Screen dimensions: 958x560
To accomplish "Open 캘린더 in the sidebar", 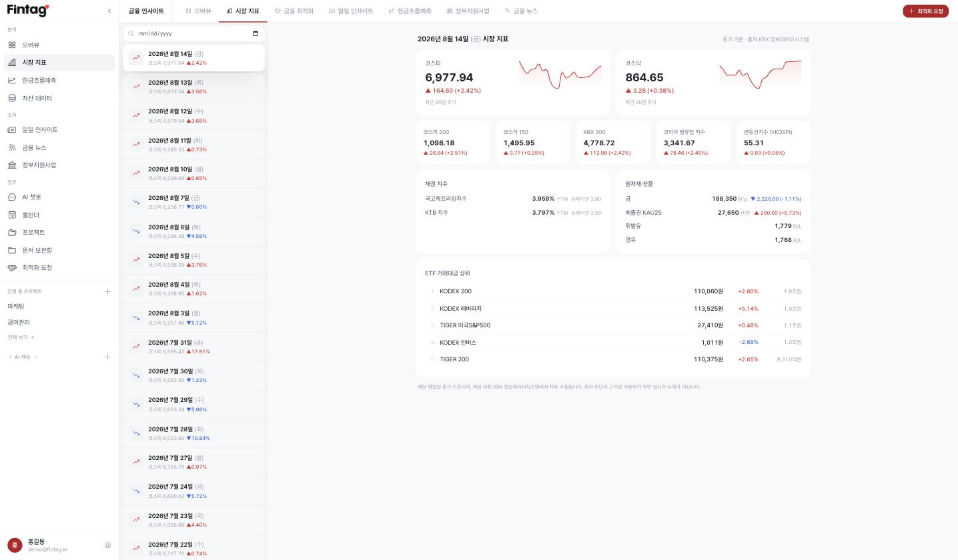I will (x=59, y=215).
